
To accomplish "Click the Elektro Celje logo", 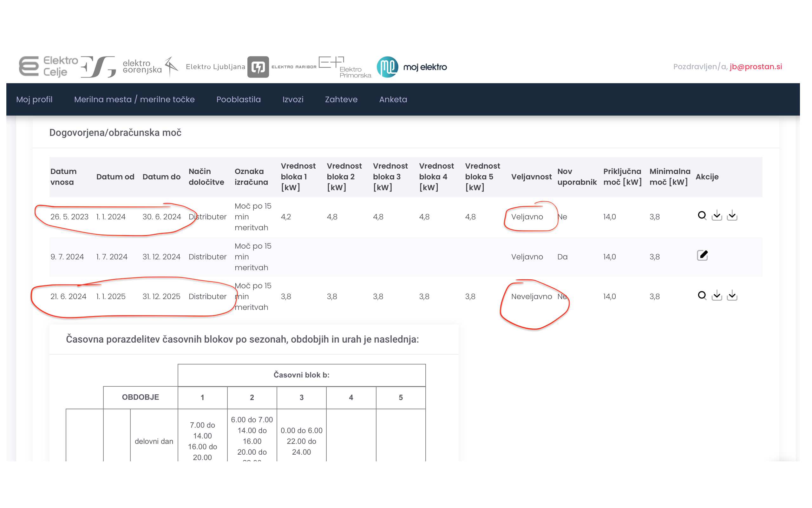I will tap(48, 67).
